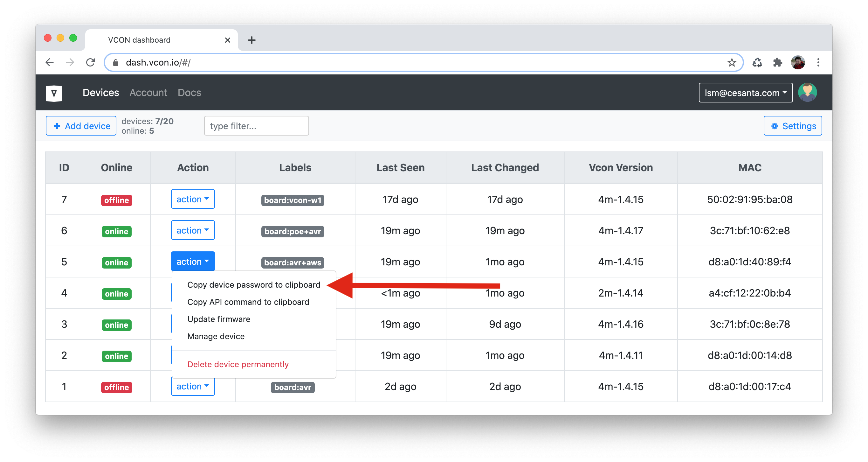Choose Delete device permanently
Viewport: 868px width, 462px height.
[x=238, y=364]
